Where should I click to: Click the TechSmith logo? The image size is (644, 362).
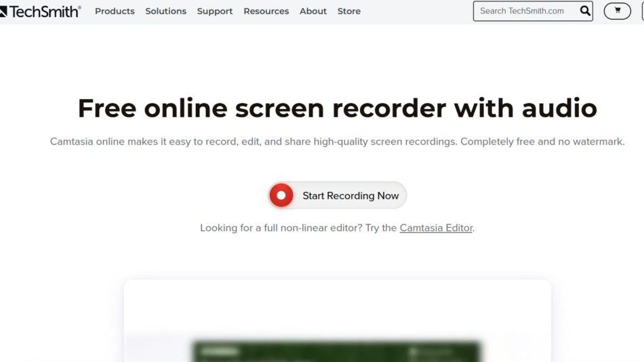(x=40, y=12)
